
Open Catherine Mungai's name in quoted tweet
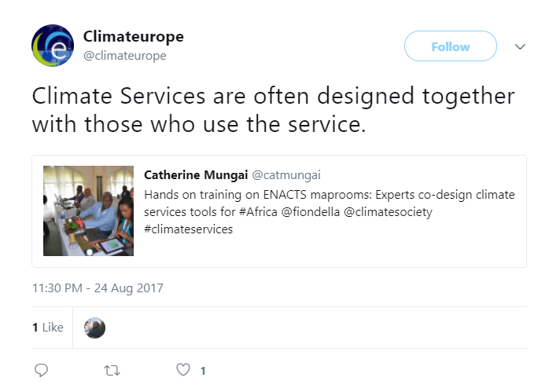195,174
